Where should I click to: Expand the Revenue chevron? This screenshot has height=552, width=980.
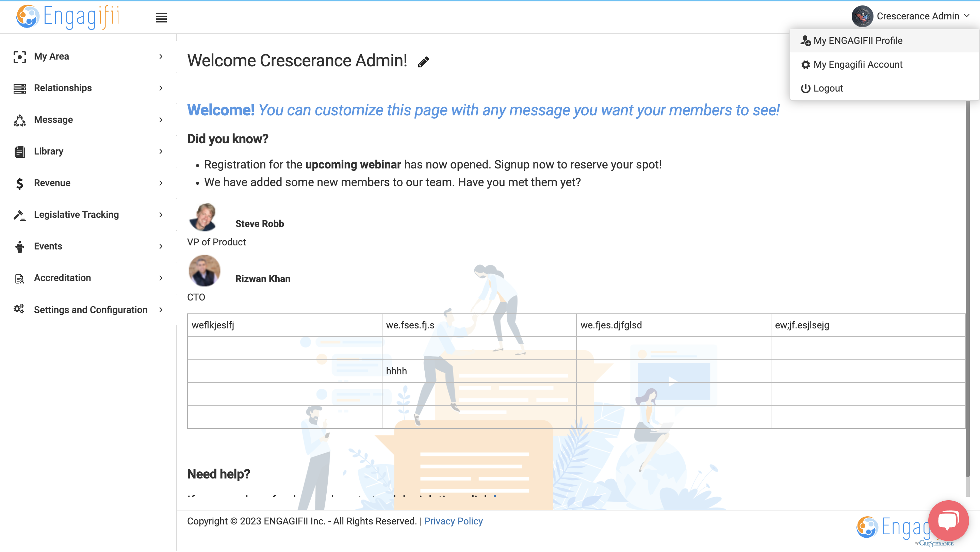tap(161, 183)
